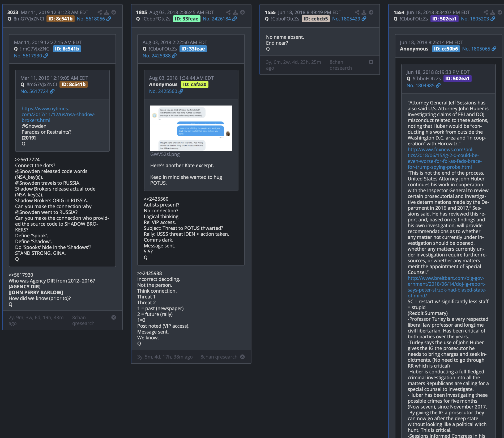Share post 1554 using the share icon

[486, 12]
